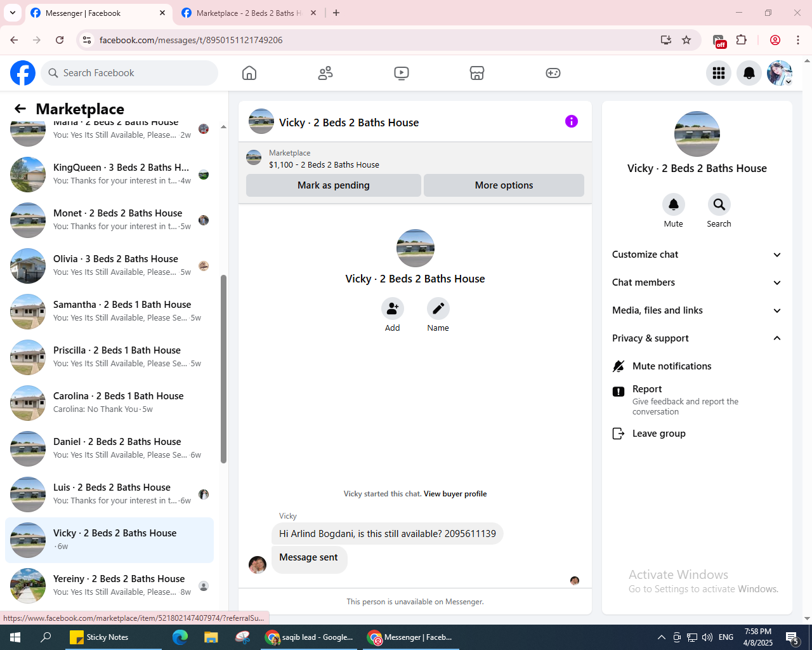Screen dimensions: 812x650
Task: Mute conversation with bell icon
Action: 674,204
